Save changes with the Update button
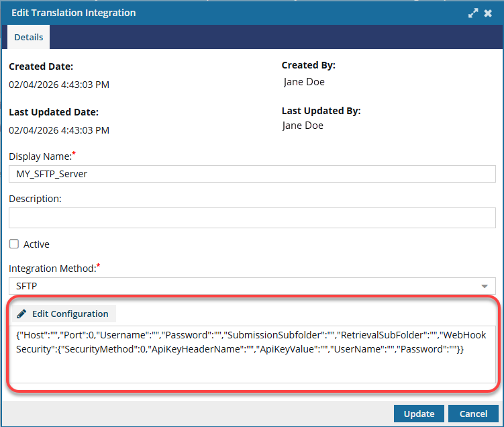The image size is (504, 427). coord(419,414)
